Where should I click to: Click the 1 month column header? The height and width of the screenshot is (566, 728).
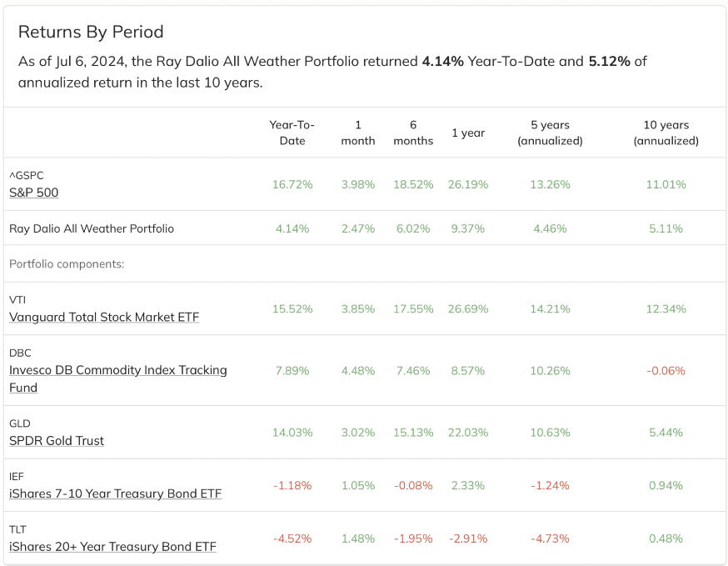tap(358, 133)
